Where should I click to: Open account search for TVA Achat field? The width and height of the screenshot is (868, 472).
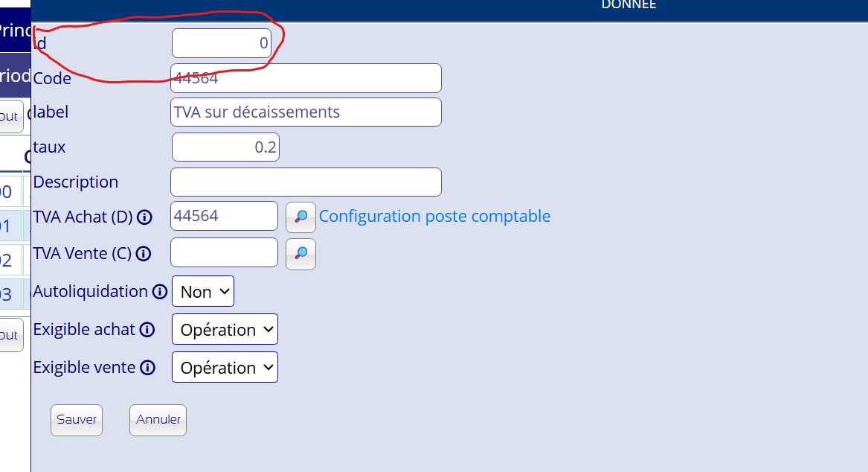pyautogui.click(x=300, y=217)
